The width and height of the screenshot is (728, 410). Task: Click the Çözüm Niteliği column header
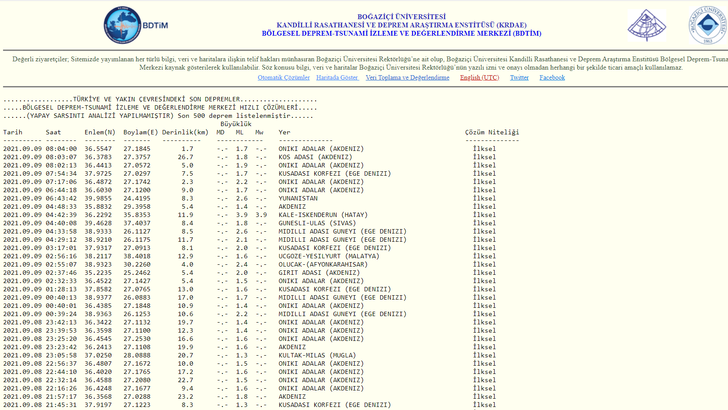tap(492, 132)
